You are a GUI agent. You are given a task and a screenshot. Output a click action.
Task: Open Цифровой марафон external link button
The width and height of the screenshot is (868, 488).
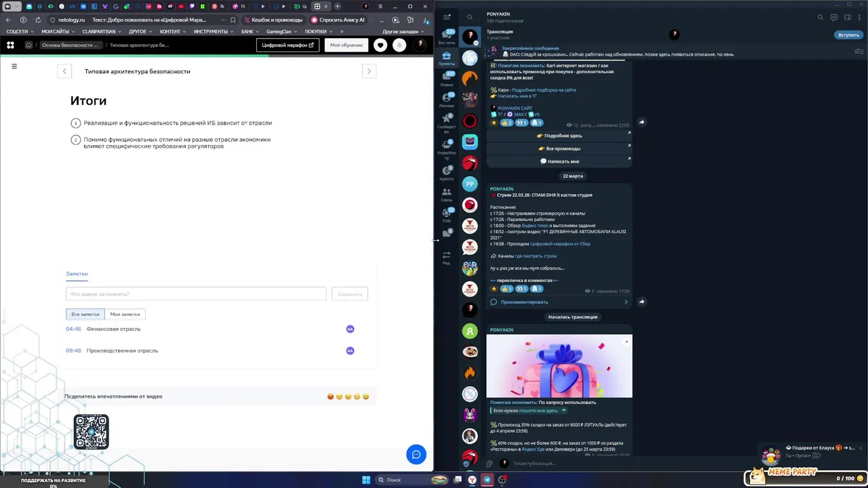pyautogui.click(x=288, y=45)
